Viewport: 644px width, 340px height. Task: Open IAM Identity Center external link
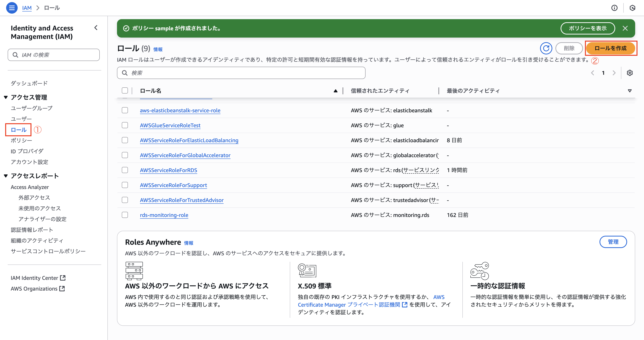(x=38, y=278)
